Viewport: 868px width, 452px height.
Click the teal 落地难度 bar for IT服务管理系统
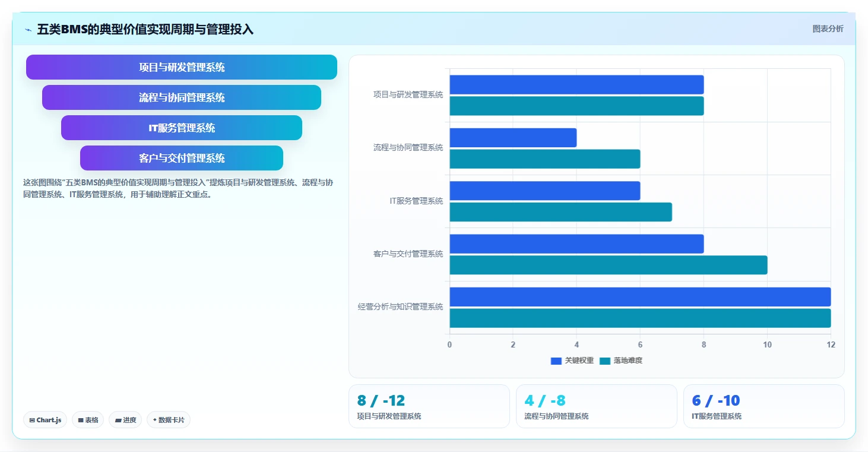560,212
